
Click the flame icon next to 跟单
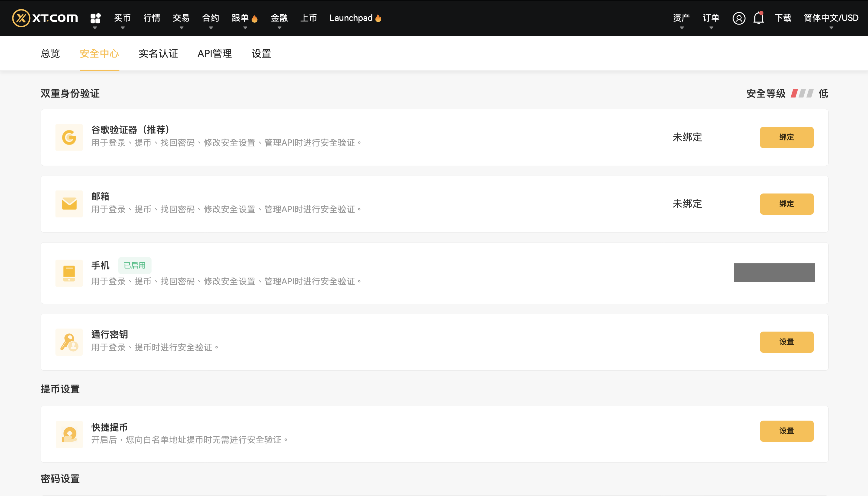[254, 18]
